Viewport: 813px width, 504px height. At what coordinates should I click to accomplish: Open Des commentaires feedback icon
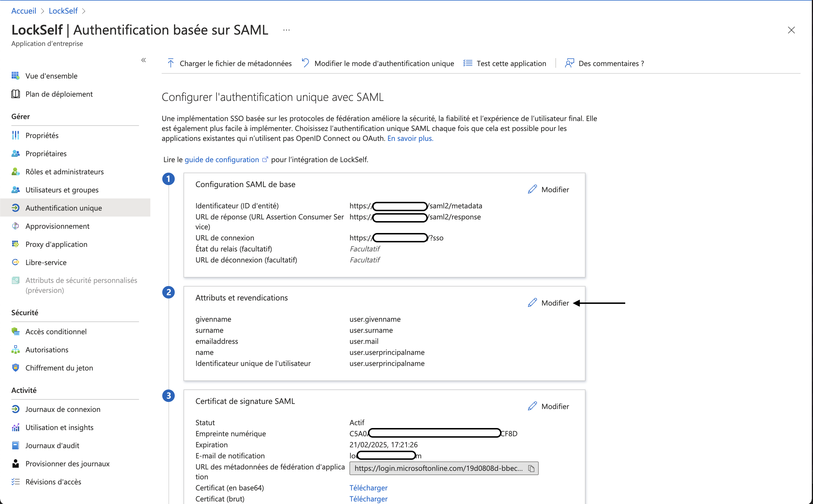tap(570, 63)
